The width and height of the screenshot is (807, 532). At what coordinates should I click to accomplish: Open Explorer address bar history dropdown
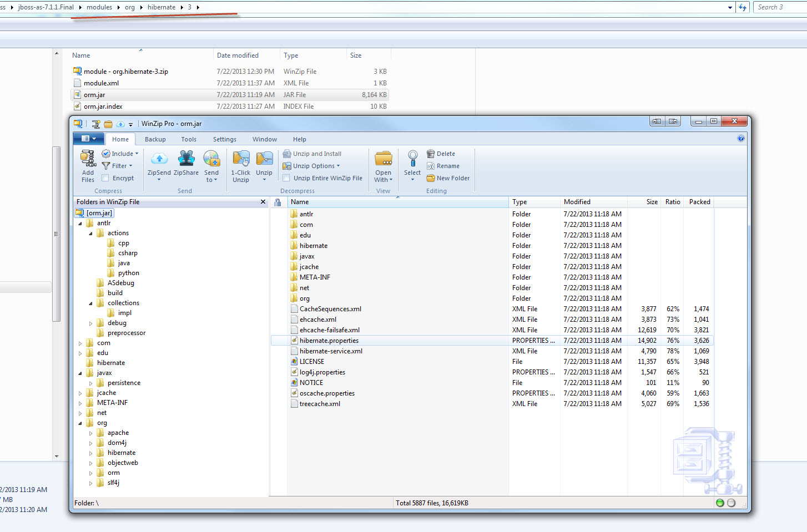click(730, 8)
